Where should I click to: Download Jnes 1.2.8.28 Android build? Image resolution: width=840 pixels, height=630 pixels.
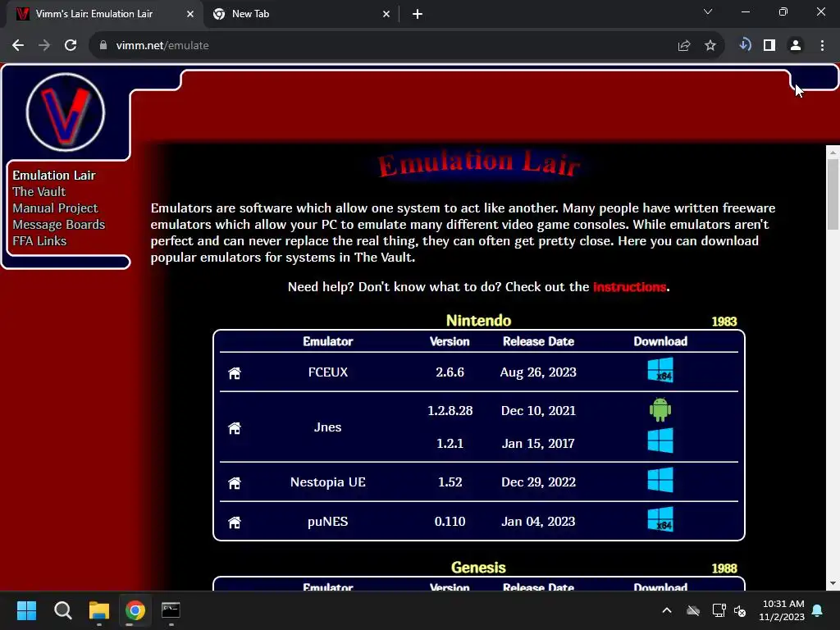click(x=660, y=410)
